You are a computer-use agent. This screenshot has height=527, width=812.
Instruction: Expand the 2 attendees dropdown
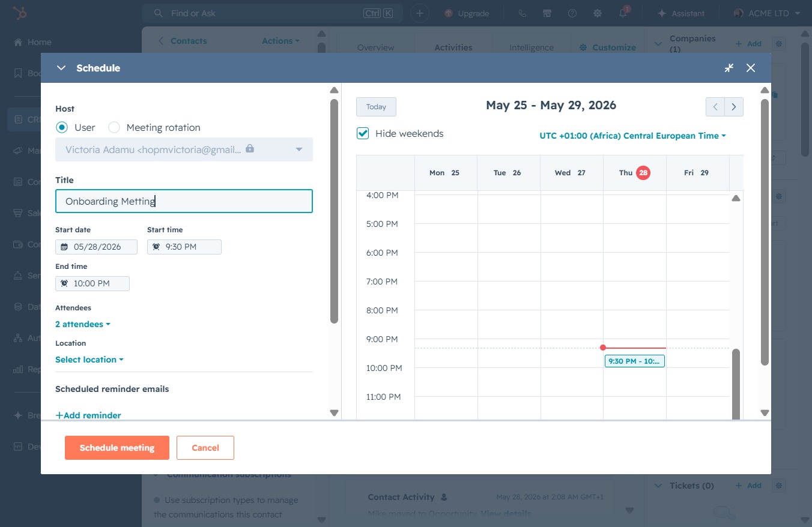pyautogui.click(x=83, y=324)
